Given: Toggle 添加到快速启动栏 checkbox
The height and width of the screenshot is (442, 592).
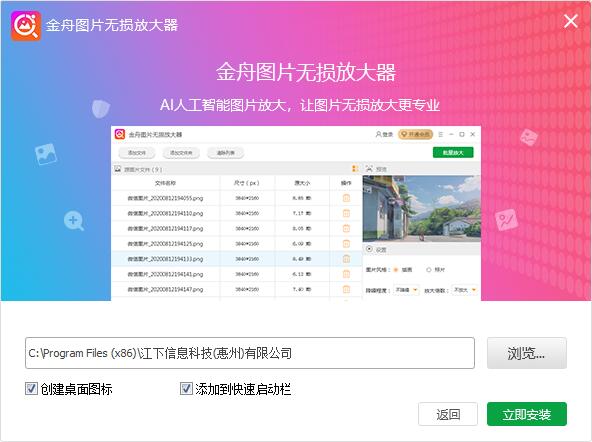Looking at the screenshot, I should (186, 388).
